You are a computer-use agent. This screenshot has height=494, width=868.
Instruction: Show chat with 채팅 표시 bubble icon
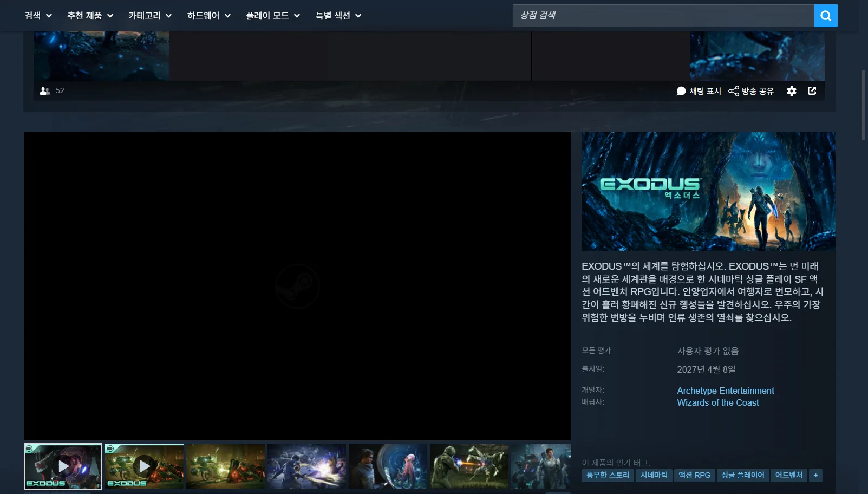pyautogui.click(x=681, y=91)
